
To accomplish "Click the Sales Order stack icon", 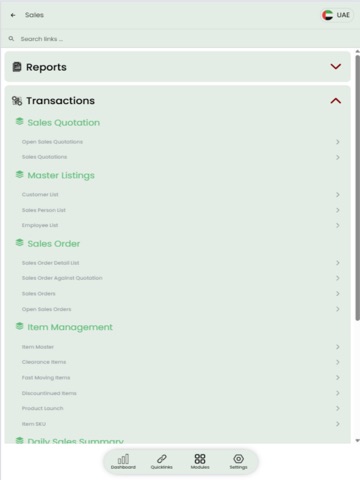I will pyautogui.click(x=20, y=243).
